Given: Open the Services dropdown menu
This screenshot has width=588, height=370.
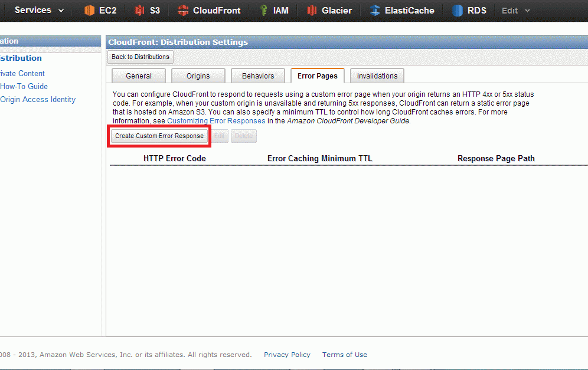Looking at the screenshot, I should coord(39,10).
